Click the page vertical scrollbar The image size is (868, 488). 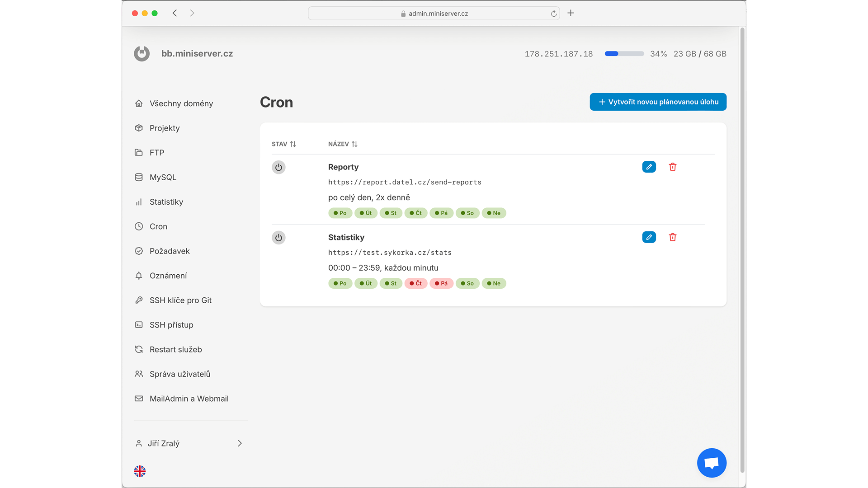[x=742, y=250]
